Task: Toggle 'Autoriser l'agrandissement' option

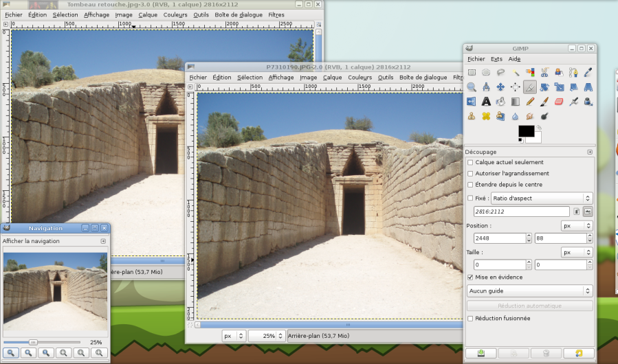Action: point(470,174)
